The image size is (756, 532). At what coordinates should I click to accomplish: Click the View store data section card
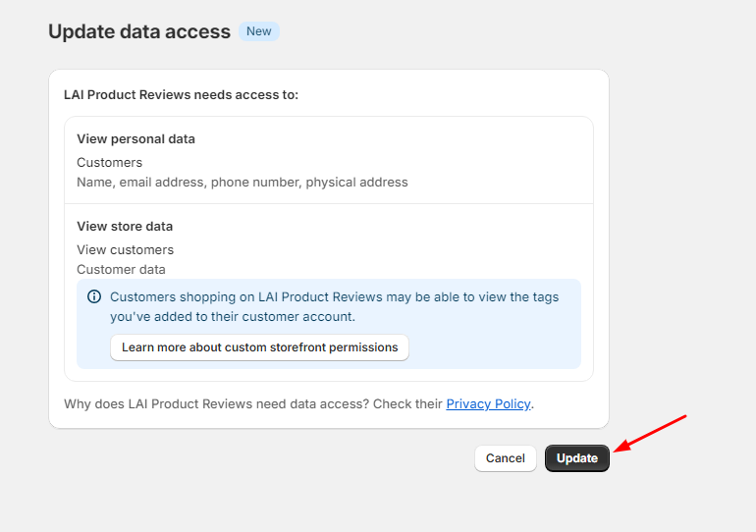pyautogui.click(x=329, y=293)
